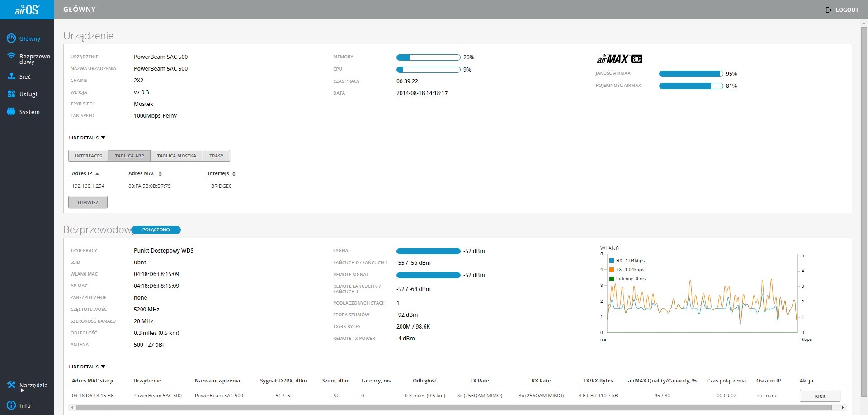Image resolution: width=868 pixels, height=415 pixels.
Task: Kick the connected station
Action: (x=820, y=396)
